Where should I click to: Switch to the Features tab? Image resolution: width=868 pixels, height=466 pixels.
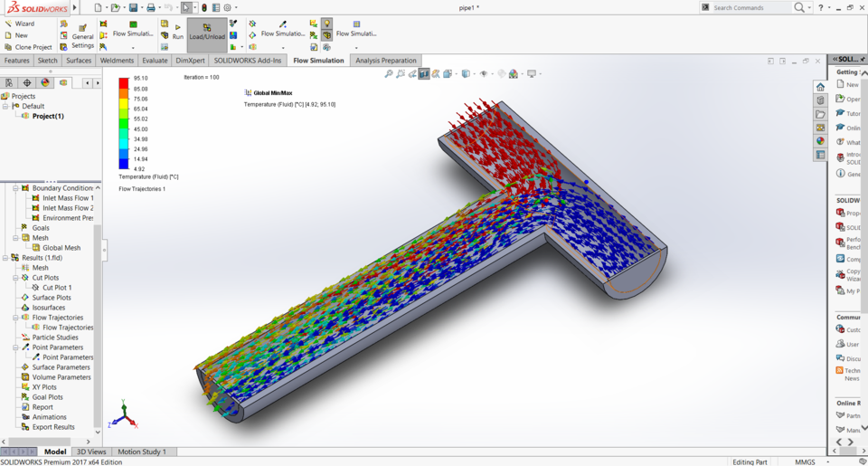click(x=16, y=61)
